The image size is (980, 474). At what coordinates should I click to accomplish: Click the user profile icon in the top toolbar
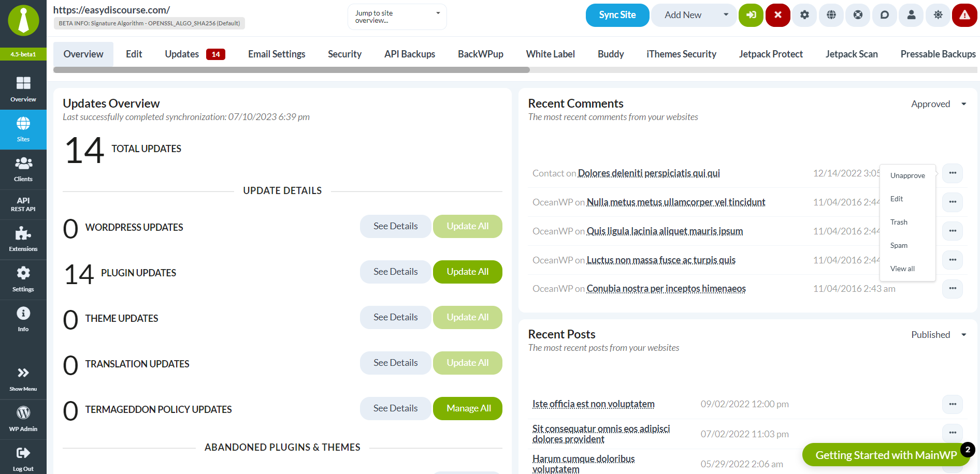coord(912,15)
